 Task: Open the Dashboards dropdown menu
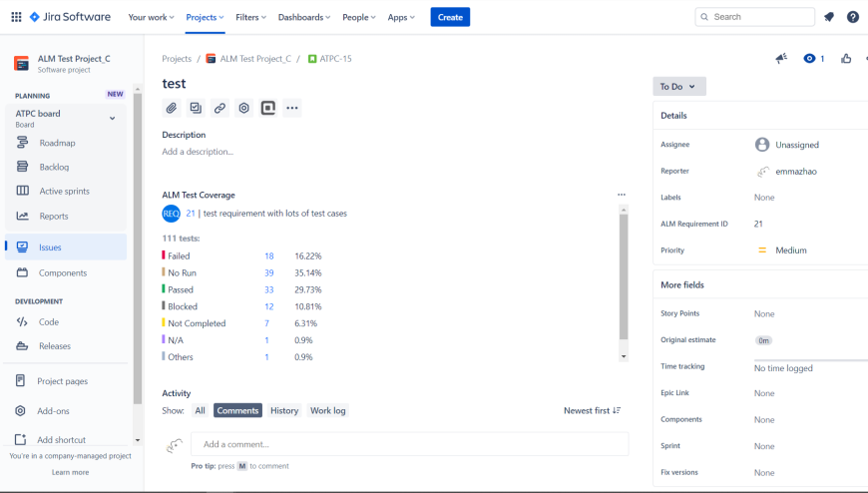click(304, 17)
